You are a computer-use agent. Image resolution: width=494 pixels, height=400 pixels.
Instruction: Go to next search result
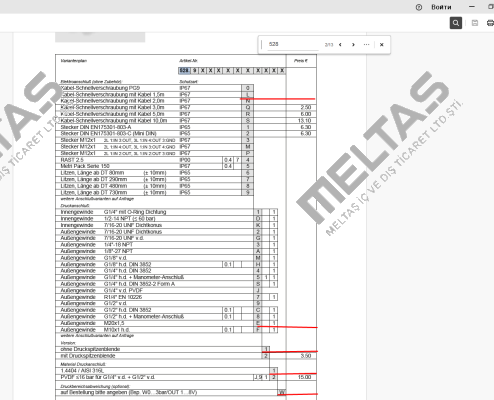point(353,45)
